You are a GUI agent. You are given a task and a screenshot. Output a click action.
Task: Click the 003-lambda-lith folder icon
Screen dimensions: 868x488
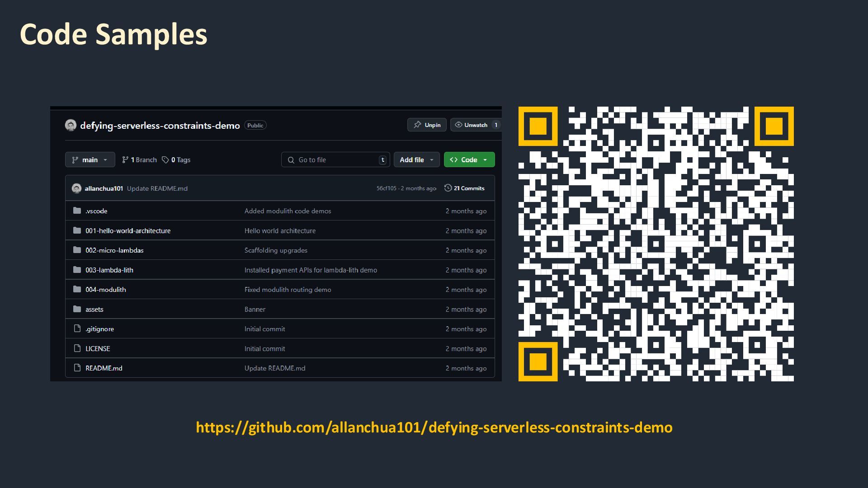tap(77, 270)
